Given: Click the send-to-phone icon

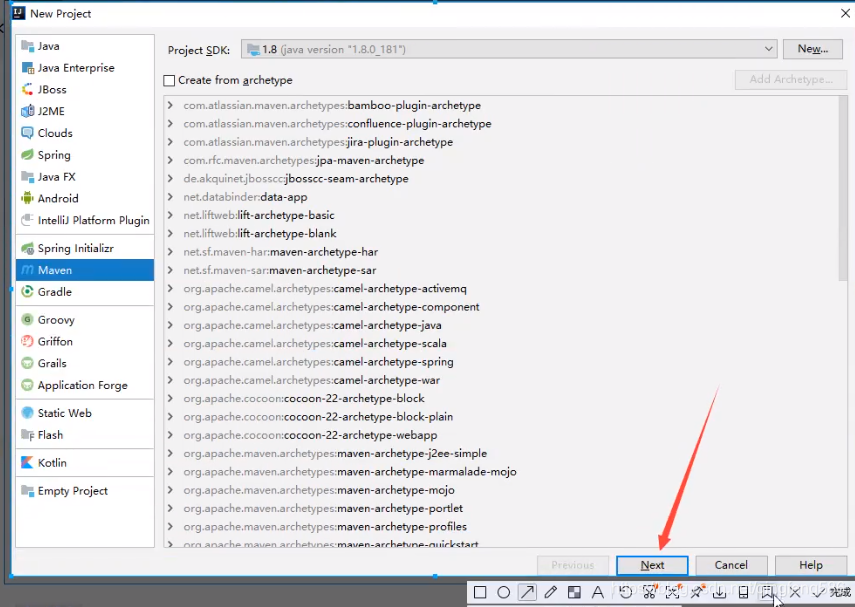Looking at the screenshot, I should (743, 592).
